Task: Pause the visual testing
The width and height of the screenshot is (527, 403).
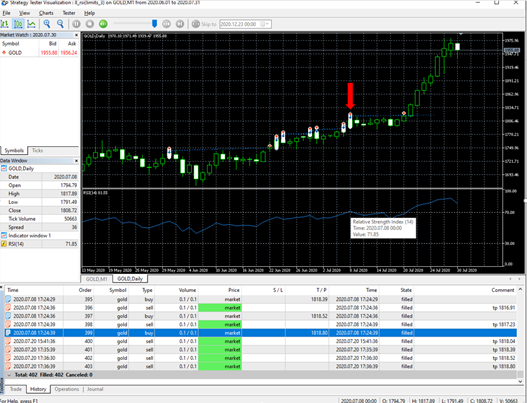Action: [76, 24]
